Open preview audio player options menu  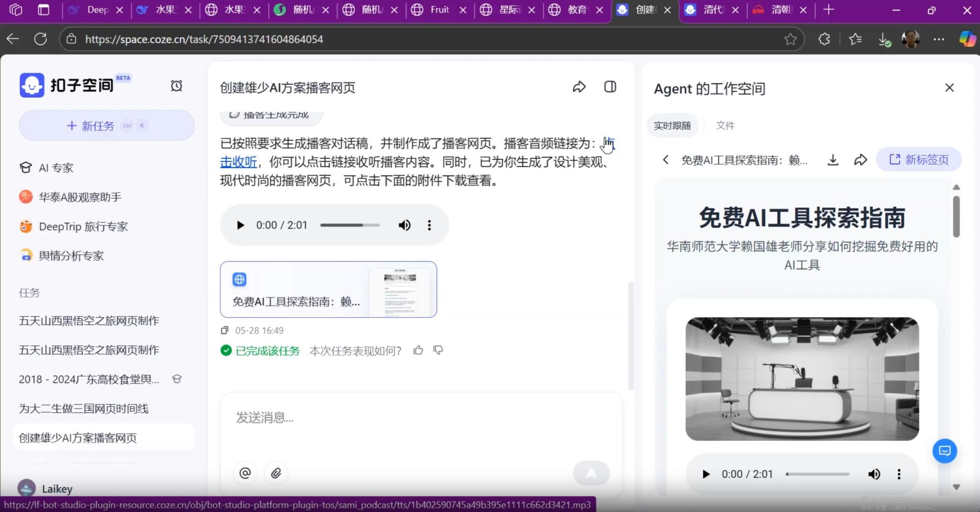899,474
